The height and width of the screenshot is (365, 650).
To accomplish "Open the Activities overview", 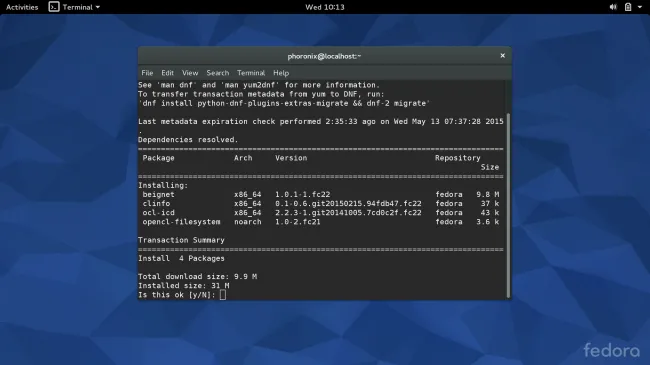I will point(22,7).
